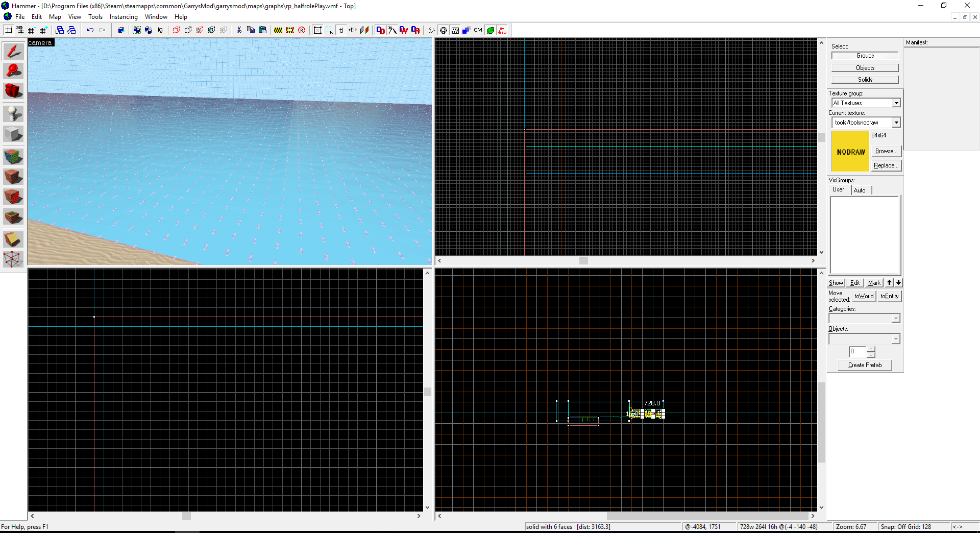Click the Paste clipboard icon
This screenshot has height=533, width=980.
point(262,30)
